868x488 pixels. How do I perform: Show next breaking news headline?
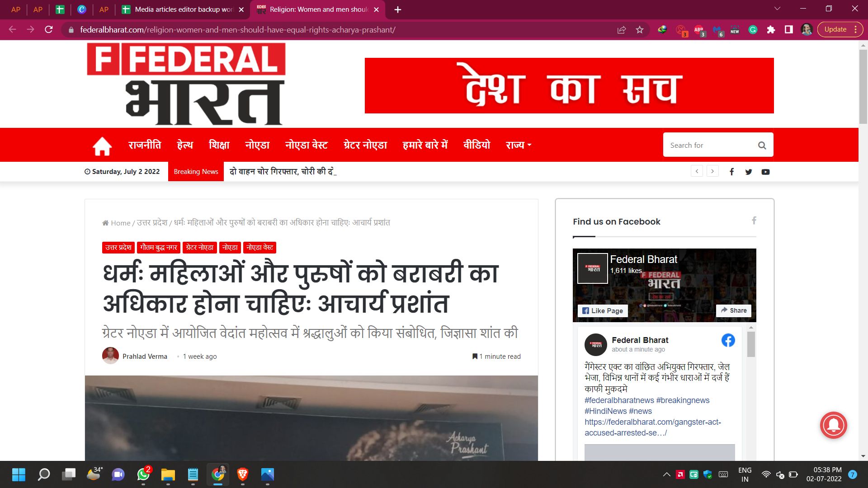(x=712, y=171)
